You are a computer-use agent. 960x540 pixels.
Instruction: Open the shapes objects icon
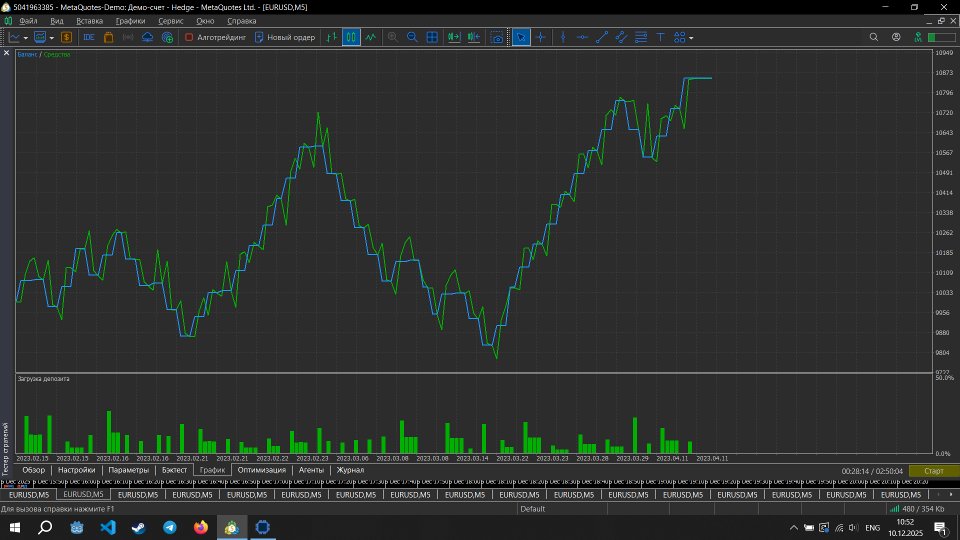tap(680, 37)
